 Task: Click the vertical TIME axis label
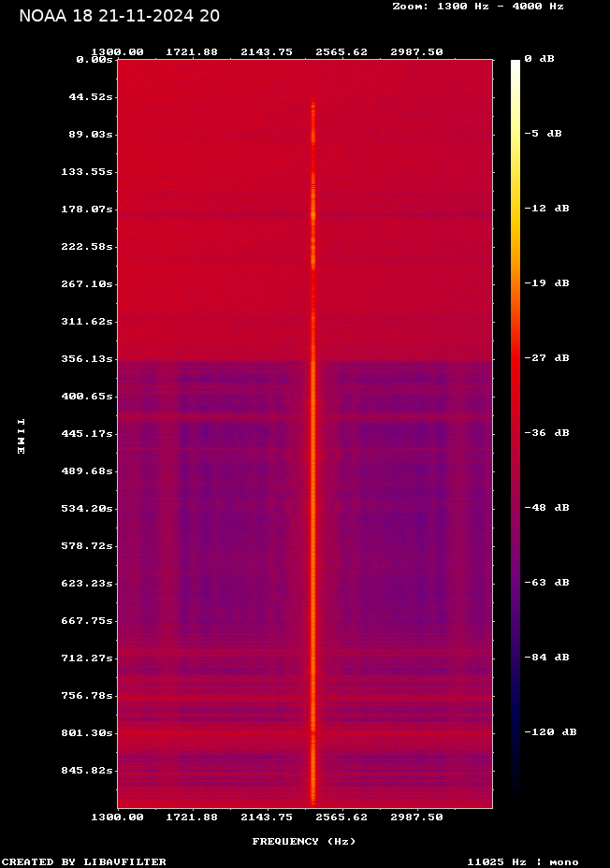click(21, 436)
